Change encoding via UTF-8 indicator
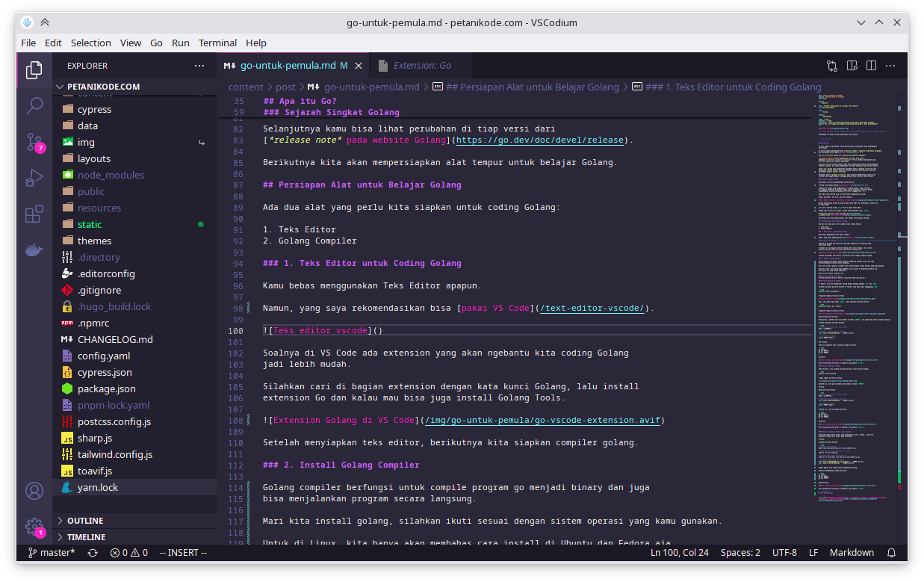The image size is (924, 582). 784,553
